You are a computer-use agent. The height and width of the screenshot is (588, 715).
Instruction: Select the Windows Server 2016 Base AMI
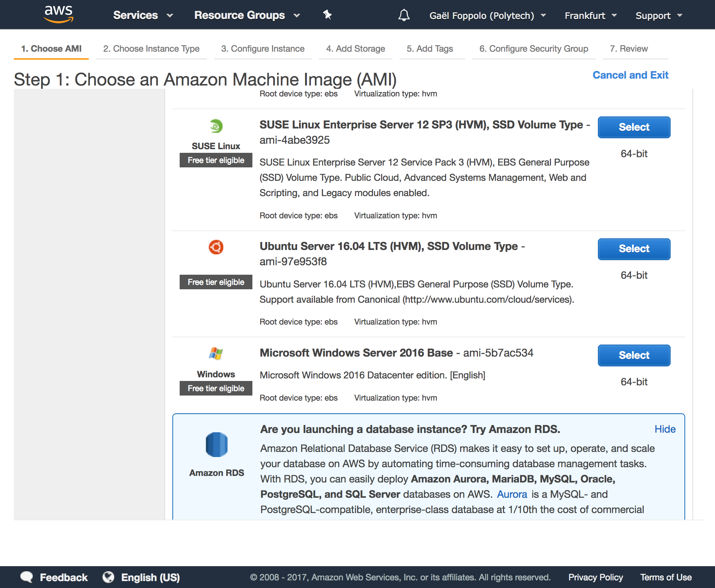pos(634,355)
